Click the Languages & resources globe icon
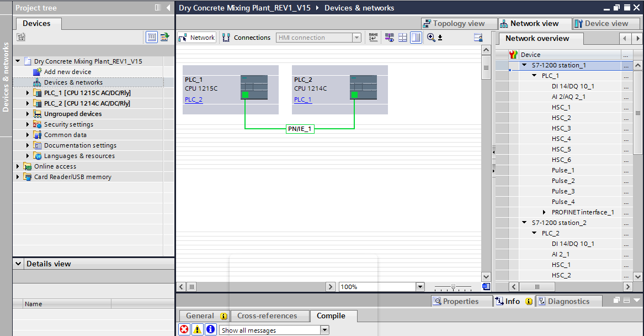Screen dimensions: 644x336 point(38,156)
